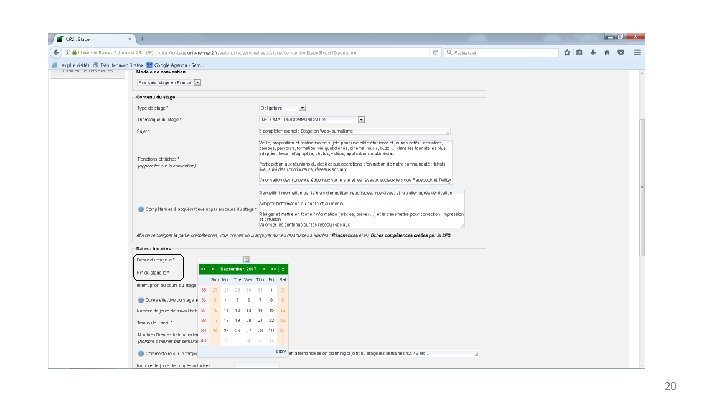This screenshot has height=405, width=720.
Task: Click the page vertical scrollbar
Action: (x=642, y=188)
